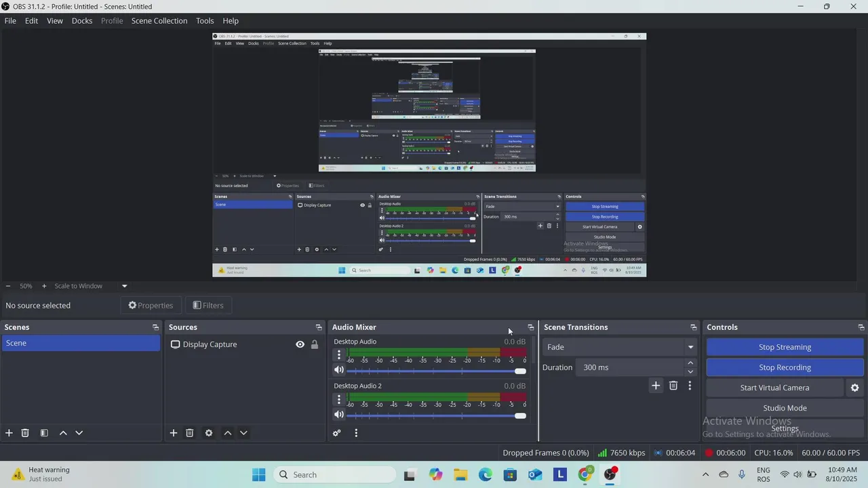Lock the Display Capture source

click(315, 344)
